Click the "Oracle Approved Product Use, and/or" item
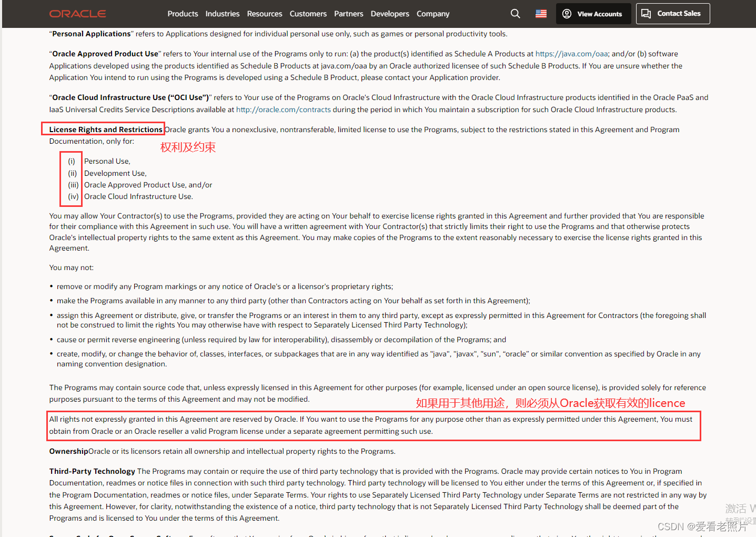 click(148, 185)
